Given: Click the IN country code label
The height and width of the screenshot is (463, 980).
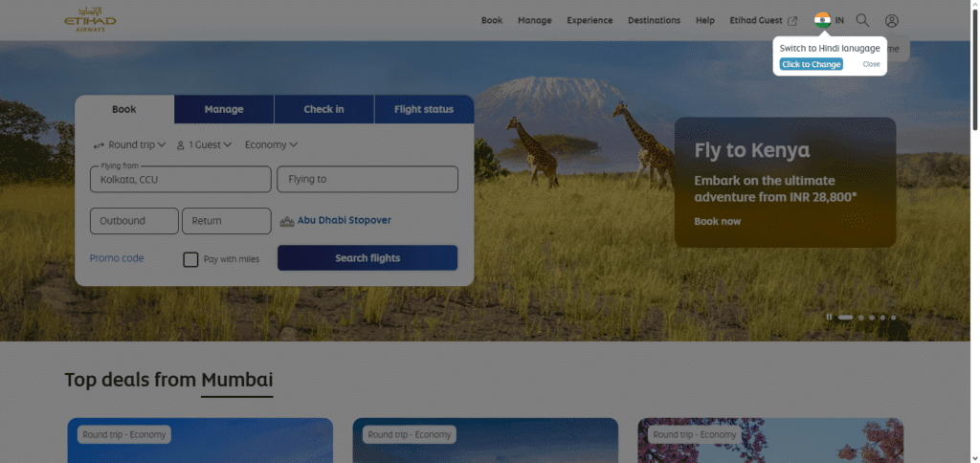Looking at the screenshot, I should (839, 21).
